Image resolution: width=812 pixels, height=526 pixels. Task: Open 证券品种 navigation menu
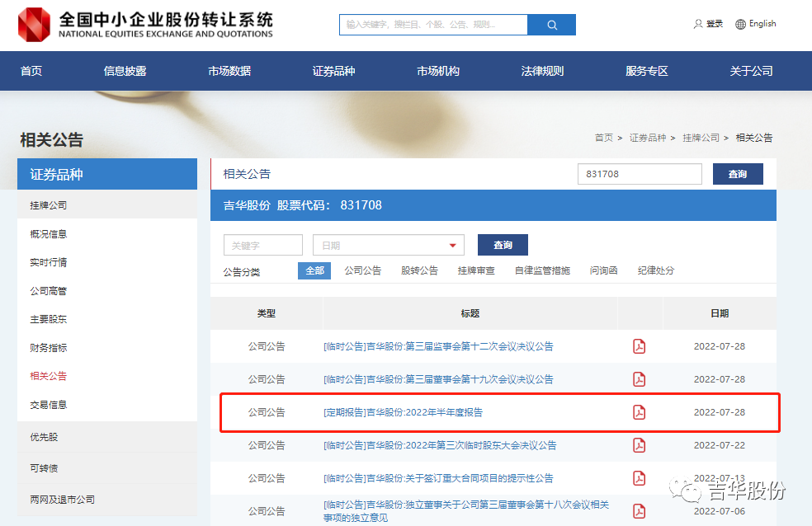click(x=334, y=71)
